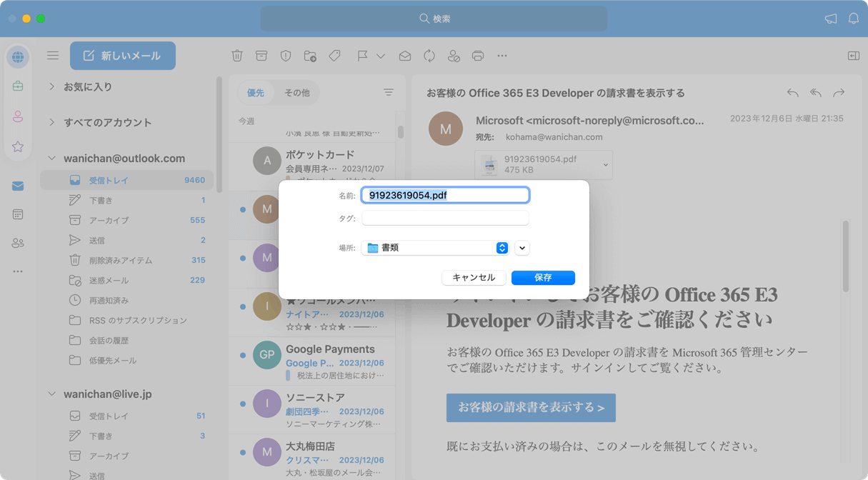Open the 大丸梅田店 email
868x480 pixels.
pyautogui.click(x=312, y=457)
